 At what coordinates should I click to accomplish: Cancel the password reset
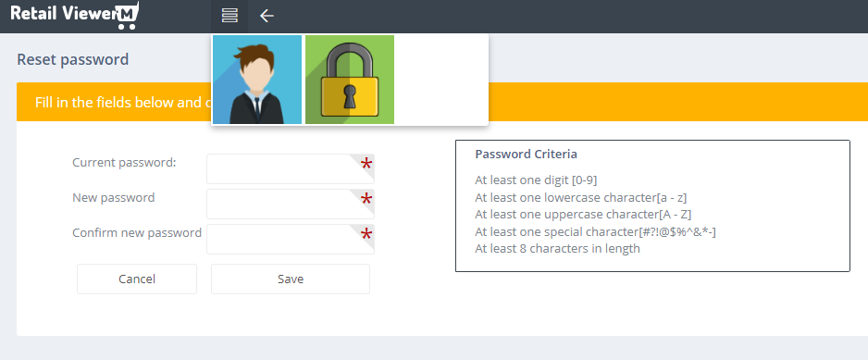point(137,279)
